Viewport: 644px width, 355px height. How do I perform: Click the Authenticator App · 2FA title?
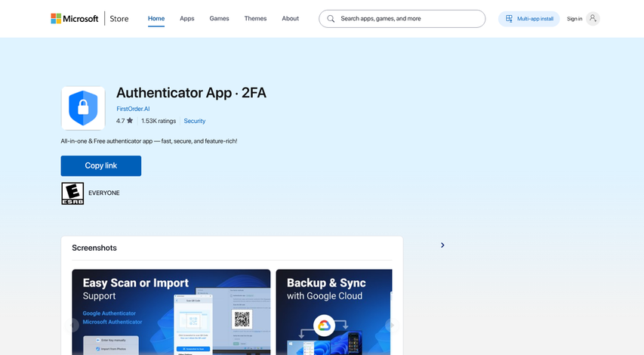point(192,93)
